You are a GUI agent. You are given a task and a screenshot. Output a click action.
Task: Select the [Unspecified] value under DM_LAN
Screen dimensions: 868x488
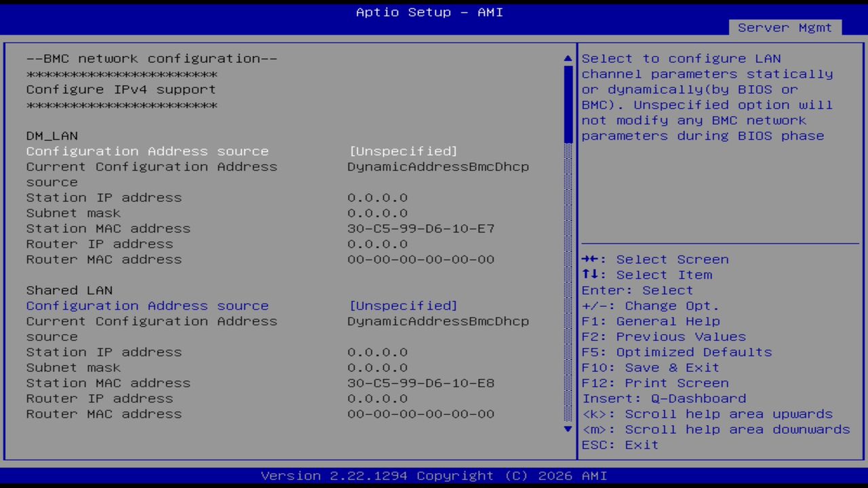click(403, 151)
